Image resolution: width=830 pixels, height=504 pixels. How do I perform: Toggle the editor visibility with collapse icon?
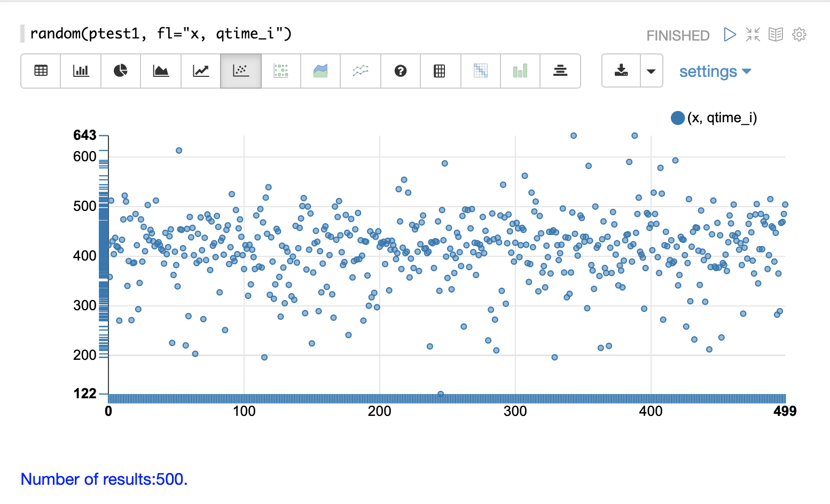point(753,35)
